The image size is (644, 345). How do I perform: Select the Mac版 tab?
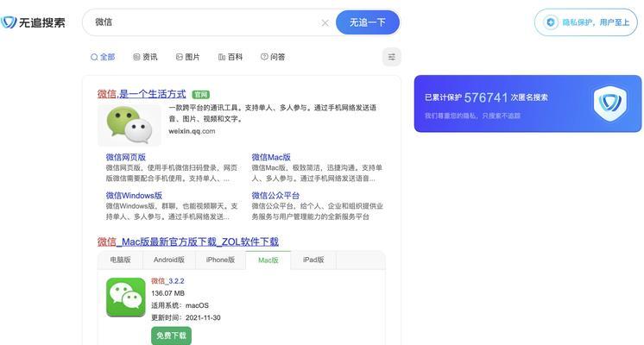[x=268, y=260]
